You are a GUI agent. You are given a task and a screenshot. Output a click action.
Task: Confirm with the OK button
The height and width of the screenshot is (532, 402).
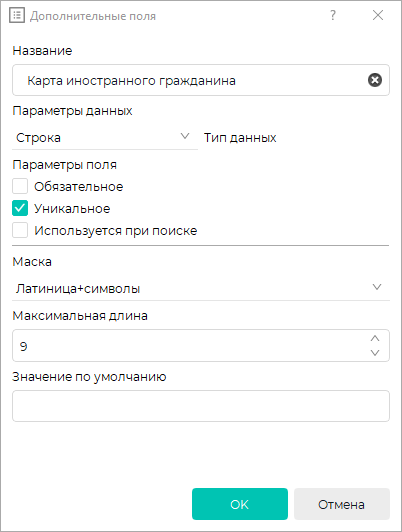pyautogui.click(x=240, y=504)
